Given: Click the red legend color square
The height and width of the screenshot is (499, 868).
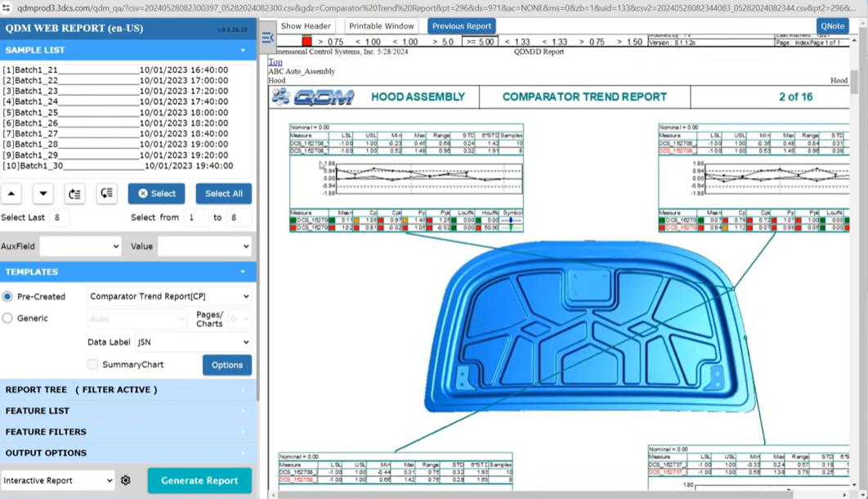Looking at the screenshot, I should [x=306, y=42].
